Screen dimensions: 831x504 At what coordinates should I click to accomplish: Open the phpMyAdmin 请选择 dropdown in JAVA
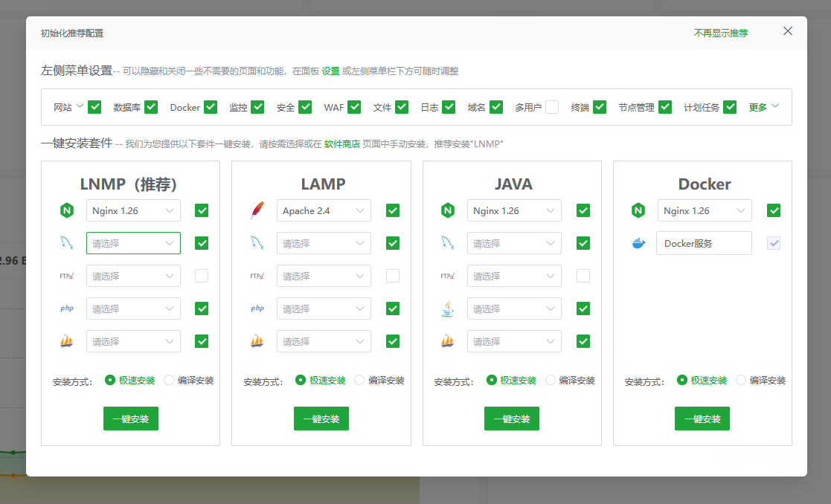[x=514, y=341]
